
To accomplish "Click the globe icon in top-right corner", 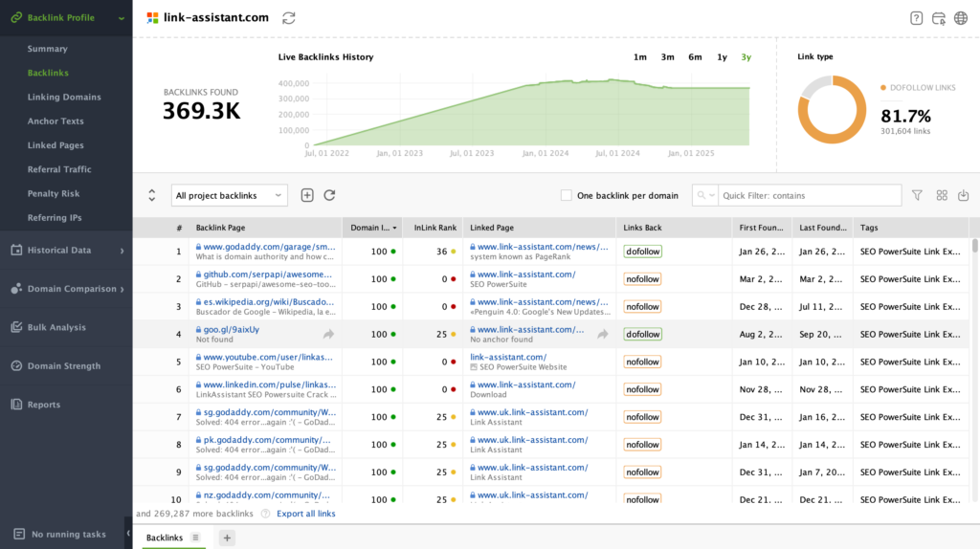I will click(x=960, y=18).
